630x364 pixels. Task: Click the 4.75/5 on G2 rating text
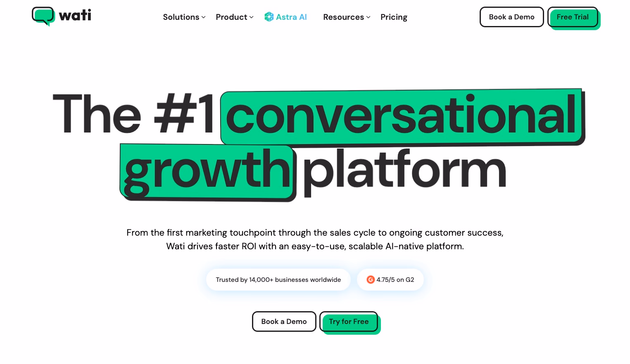(395, 280)
